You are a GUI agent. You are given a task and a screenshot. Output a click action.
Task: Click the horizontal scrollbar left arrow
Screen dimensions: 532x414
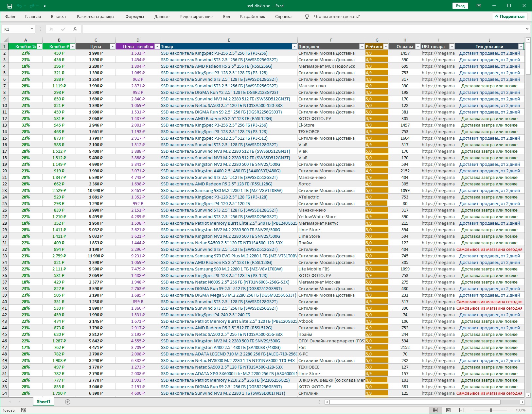point(327,402)
